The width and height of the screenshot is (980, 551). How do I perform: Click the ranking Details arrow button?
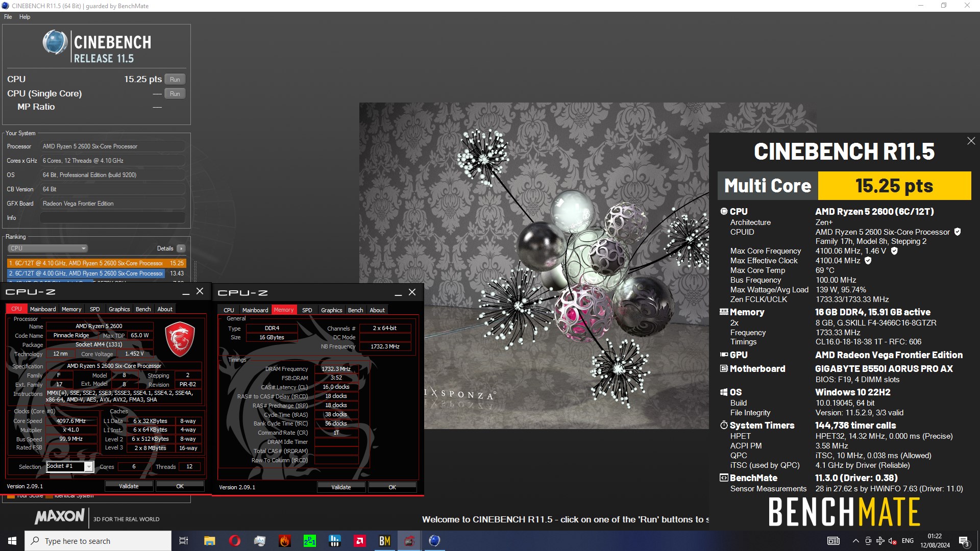point(181,248)
